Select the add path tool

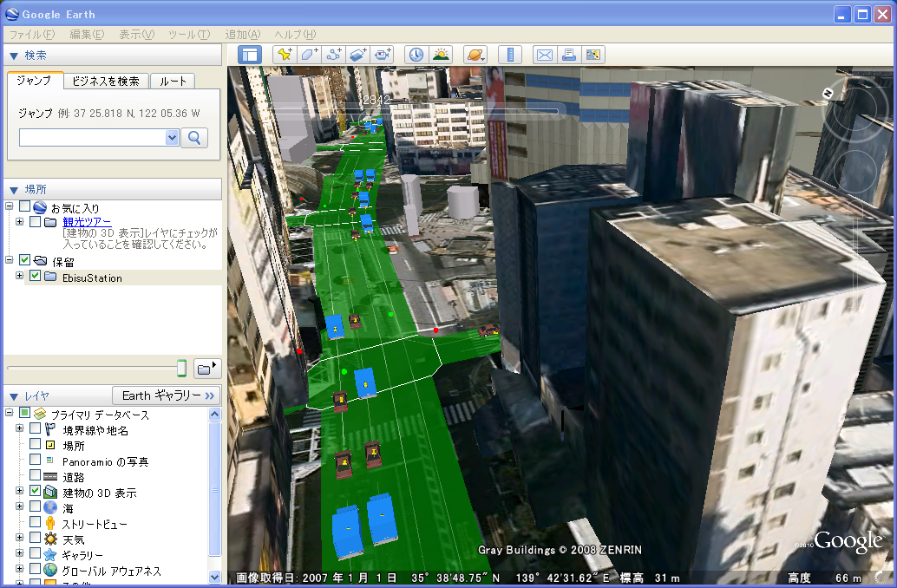(333, 55)
